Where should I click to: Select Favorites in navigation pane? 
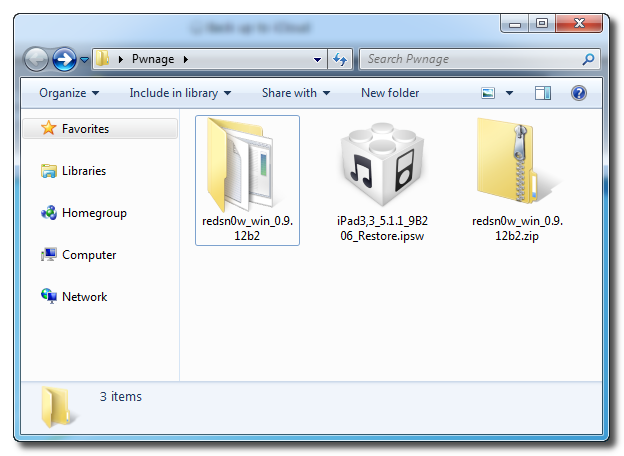(x=100, y=129)
